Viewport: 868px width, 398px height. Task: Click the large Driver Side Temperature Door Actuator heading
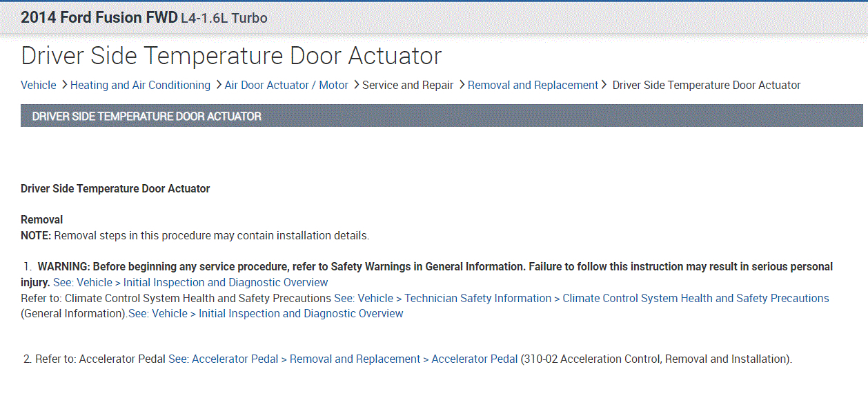click(x=231, y=55)
